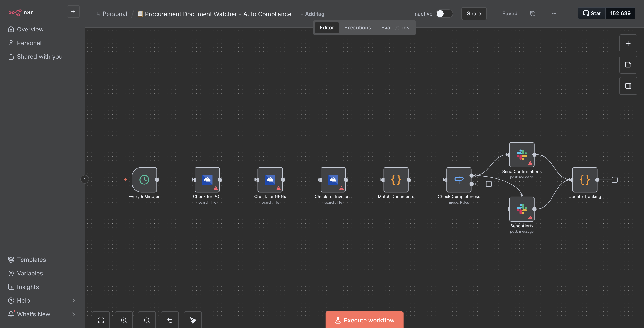Image resolution: width=644 pixels, height=328 pixels.
Task: Activate the workflow with the Inactive toggle
Action: 444,14
